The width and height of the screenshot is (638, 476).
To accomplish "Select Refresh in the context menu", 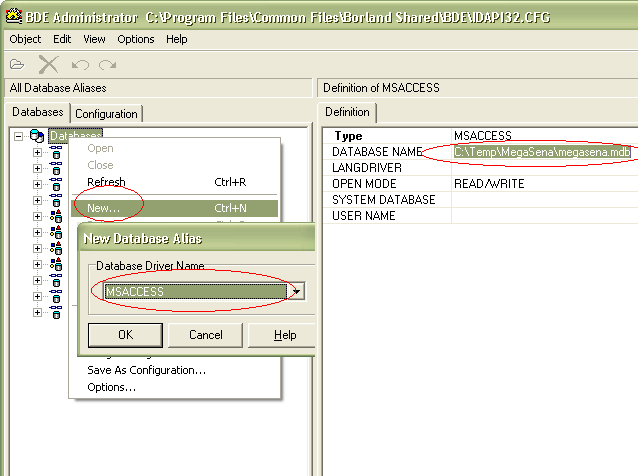I will [x=106, y=182].
